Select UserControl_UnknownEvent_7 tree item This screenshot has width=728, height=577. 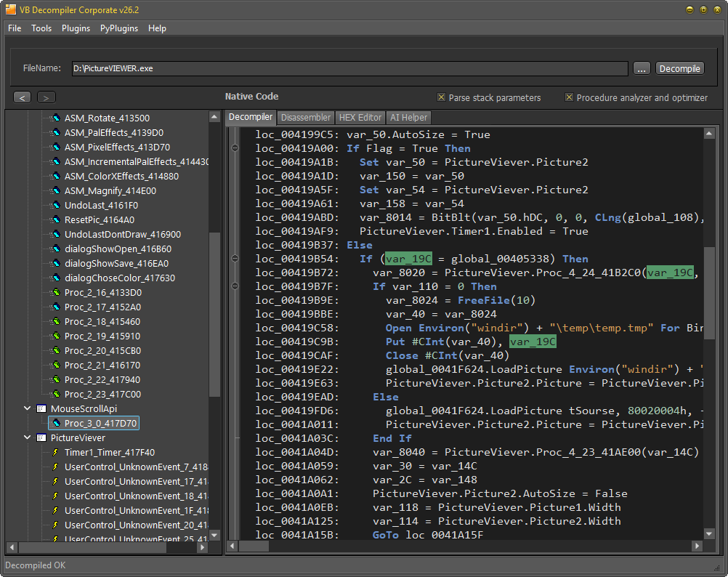click(136, 467)
